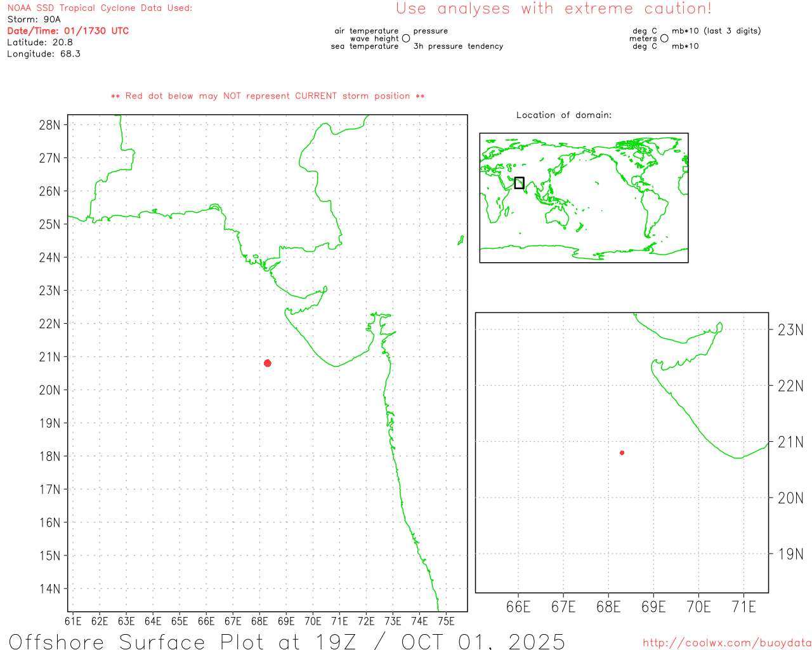Click the 67E label on zoomed map
812x650 pixels.
(x=563, y=607)
